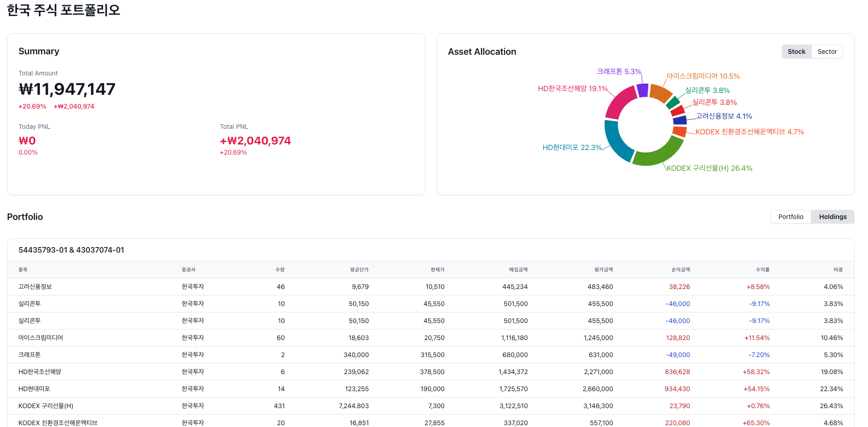Click the 평균단가 column header
Viewport: 868px width, 427px height.
(x=359, y=270)
